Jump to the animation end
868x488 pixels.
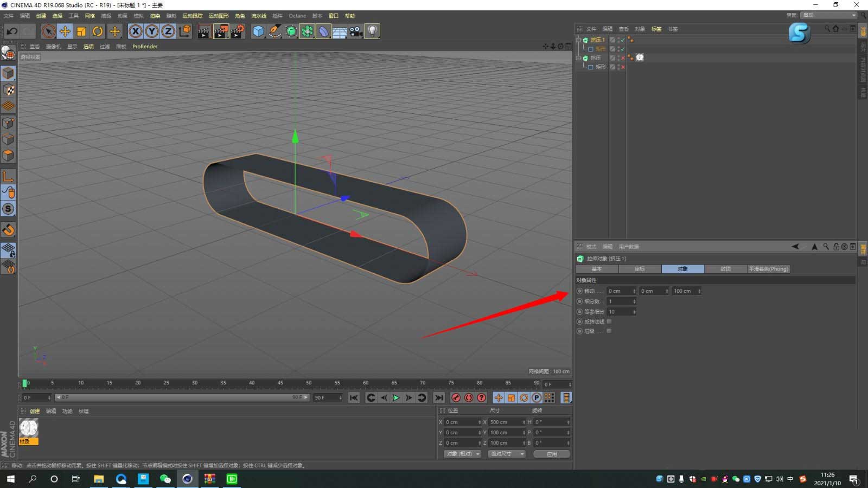[x=439, y=398]
